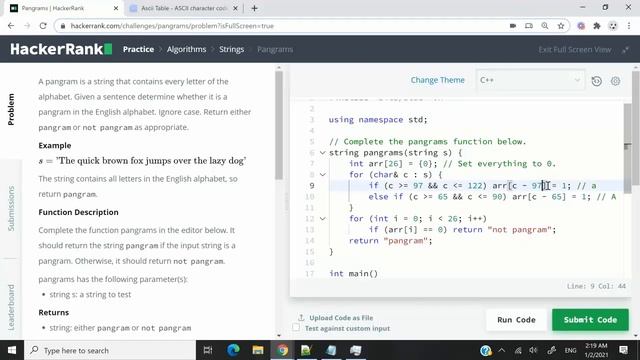Collapse the pangrams function fold arrow

coord(322,153)
